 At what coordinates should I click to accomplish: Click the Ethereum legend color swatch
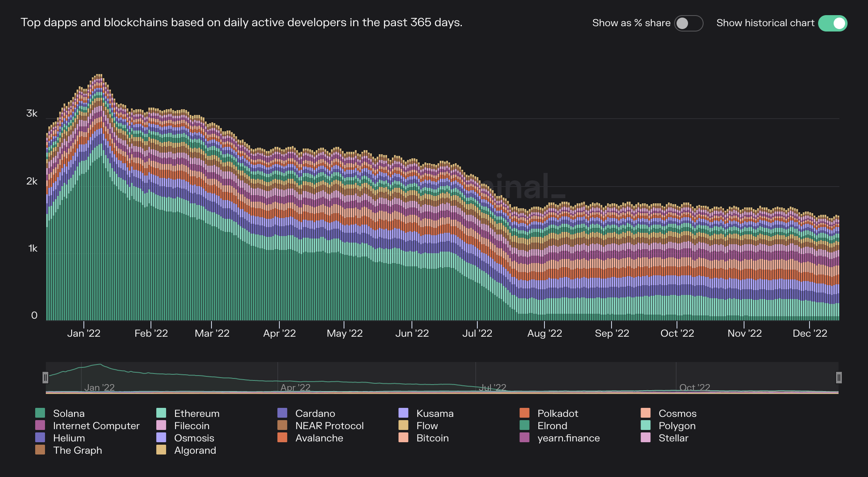click(161, 413)
